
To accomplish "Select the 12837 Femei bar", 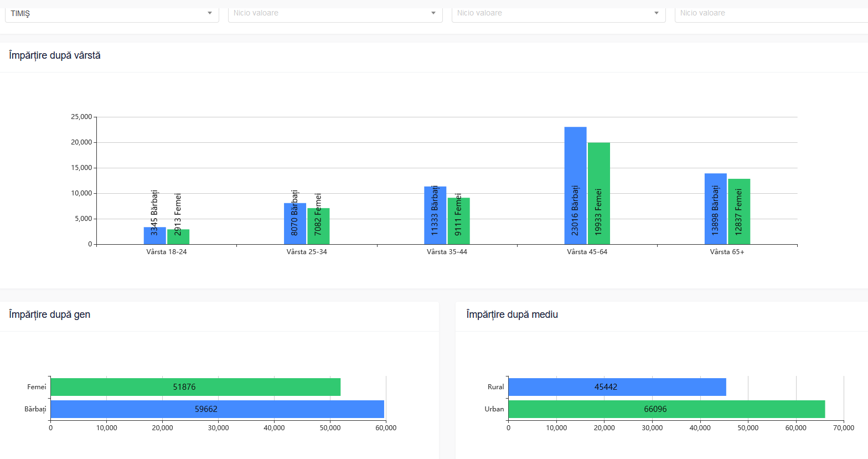I will (739, 212).
